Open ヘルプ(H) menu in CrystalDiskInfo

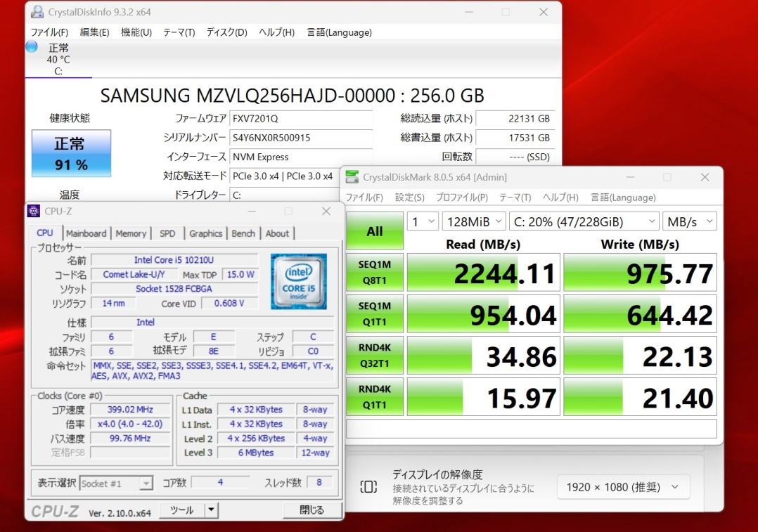pyautogui.click(x=276, y=32)
